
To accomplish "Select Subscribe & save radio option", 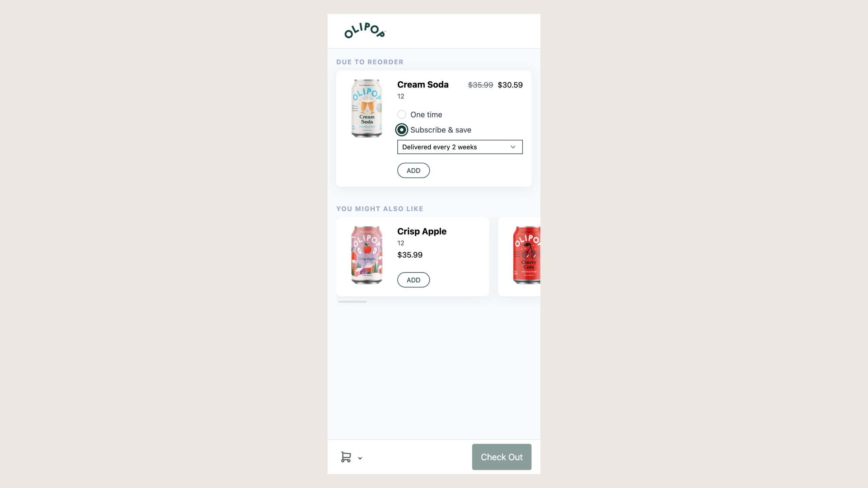I will (402, 130).
